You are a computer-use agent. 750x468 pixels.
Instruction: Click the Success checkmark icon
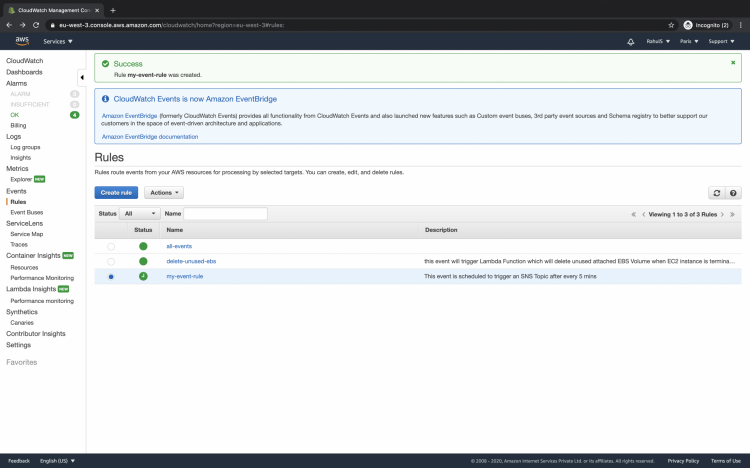coord(105,64)
